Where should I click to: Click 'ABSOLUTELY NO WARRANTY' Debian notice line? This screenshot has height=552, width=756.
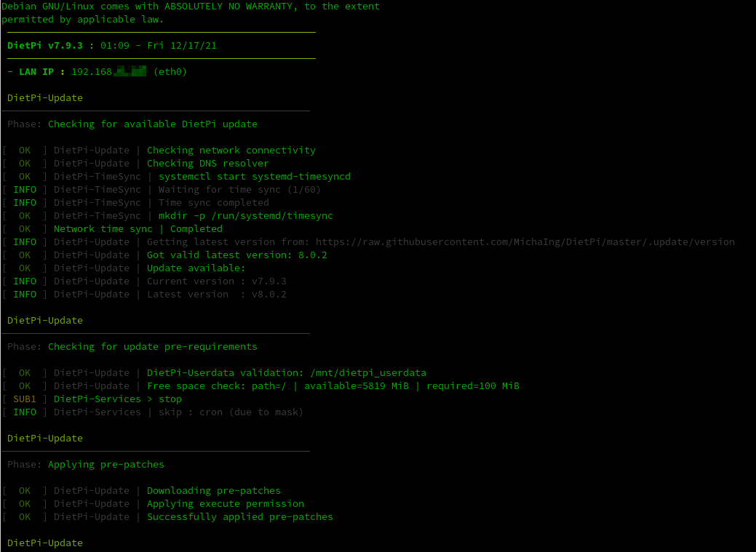tap(191, 7)
